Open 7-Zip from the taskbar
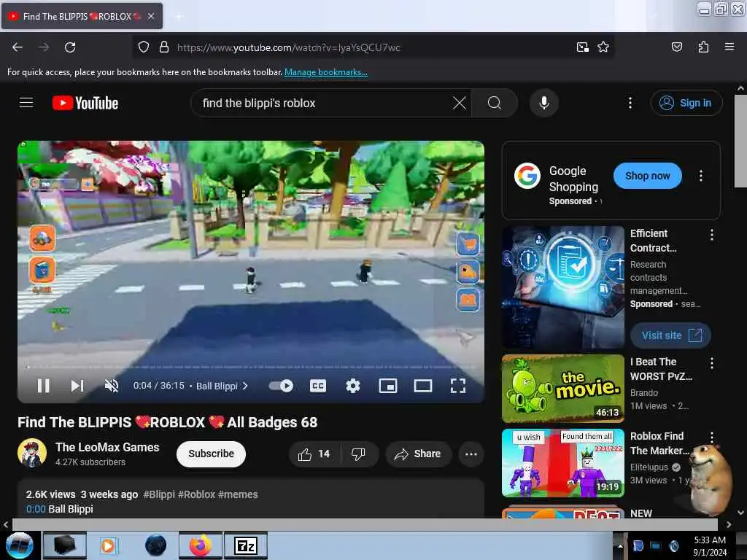This screenshot has height=560, width=747. pyautogui.click(x=246, y=545)
